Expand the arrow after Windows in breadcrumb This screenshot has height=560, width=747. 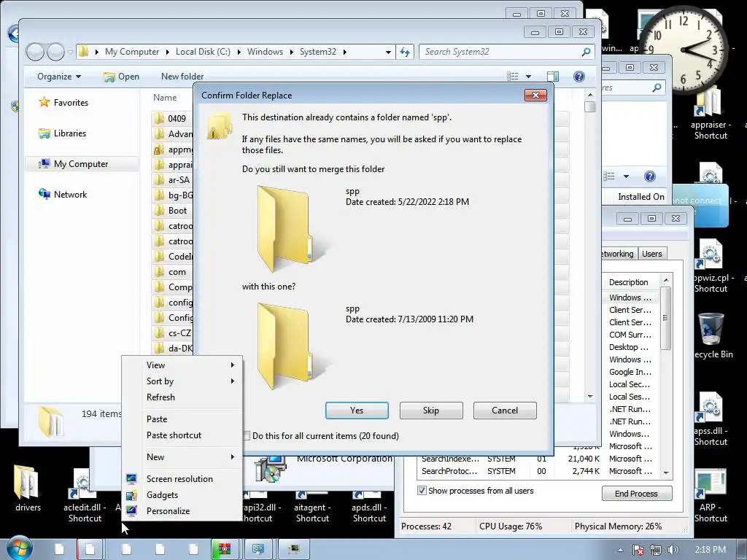pyautogui.click(x=292, y=52)
